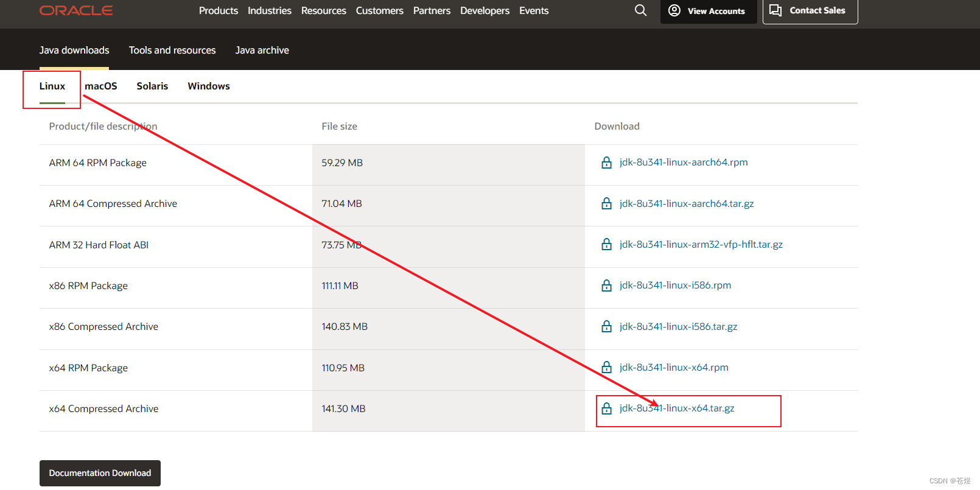Click lock icon beside jdk-8u341-linux-i586.rpm
980x490 pixels.
[x=606, y=285]
